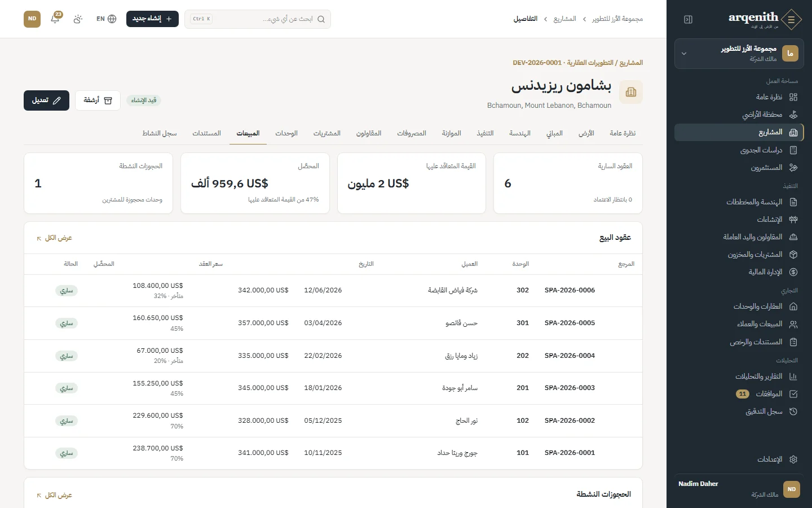The image size is (812, 508).
Task: Open المستندات والرخص in the sidebar
Action: [739, 342]
